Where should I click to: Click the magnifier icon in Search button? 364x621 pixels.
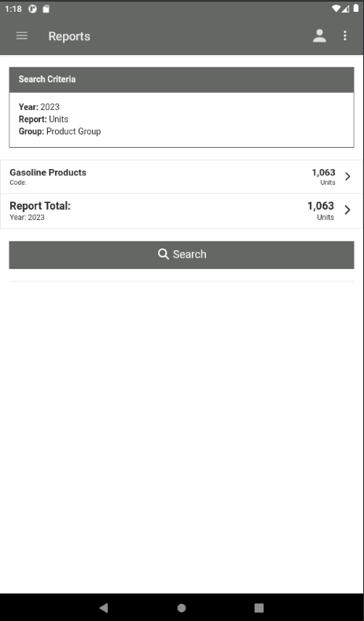click(164, 254)
